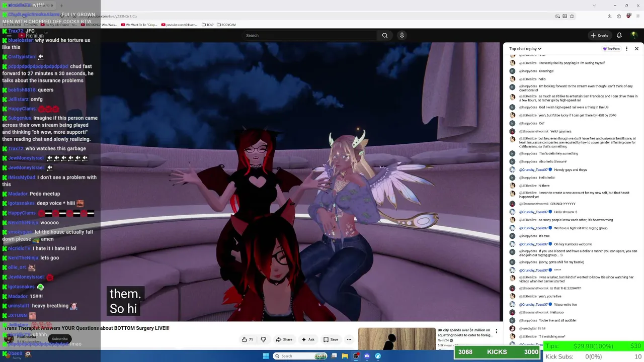Image resolution: width=644 pixels, height=362 pixels.
Task: Click the red shield extension icon
Action: coord(628,16)
